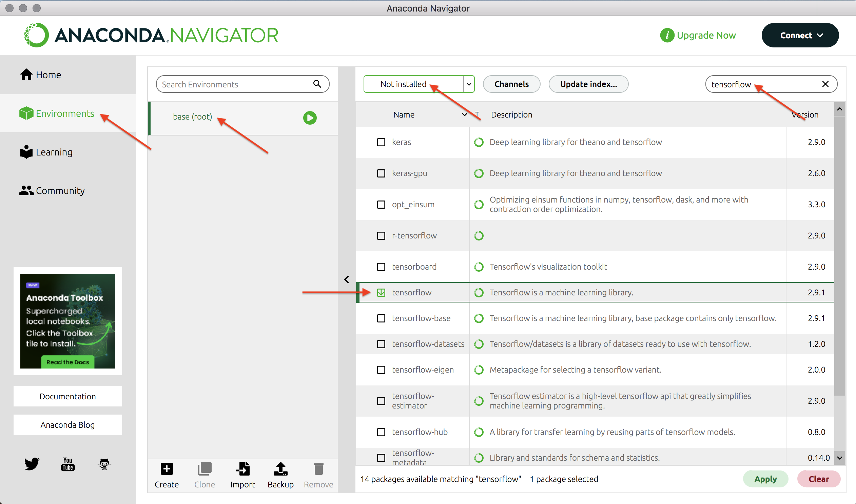Open the YouTube icon link

click(x=67, y=464)
